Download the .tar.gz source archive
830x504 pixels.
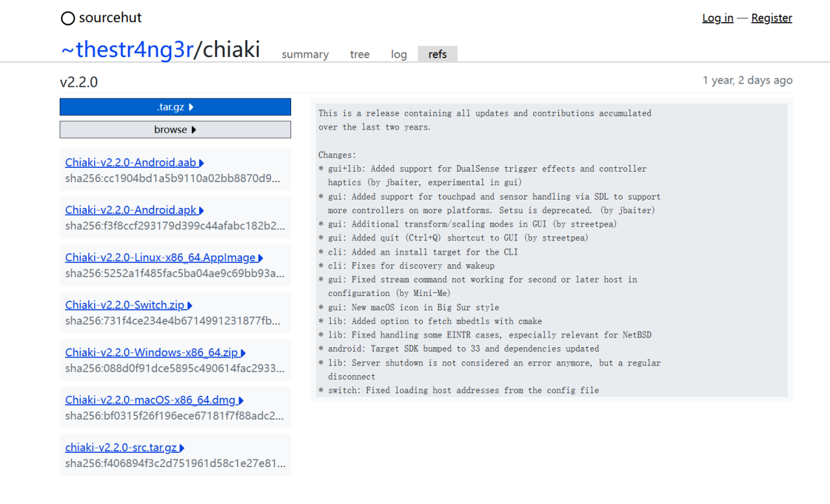[x=175, y=107]
